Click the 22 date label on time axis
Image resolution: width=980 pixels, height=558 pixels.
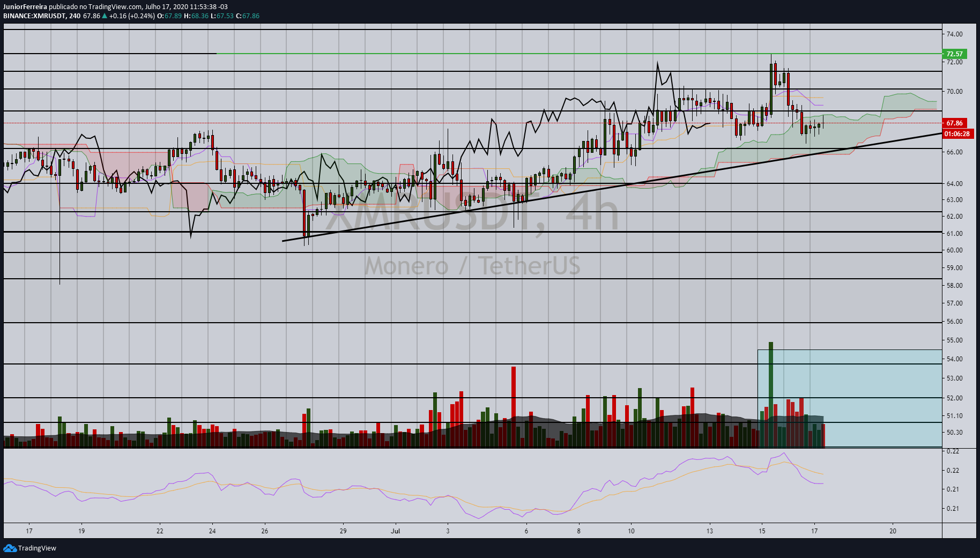point(160,531)
